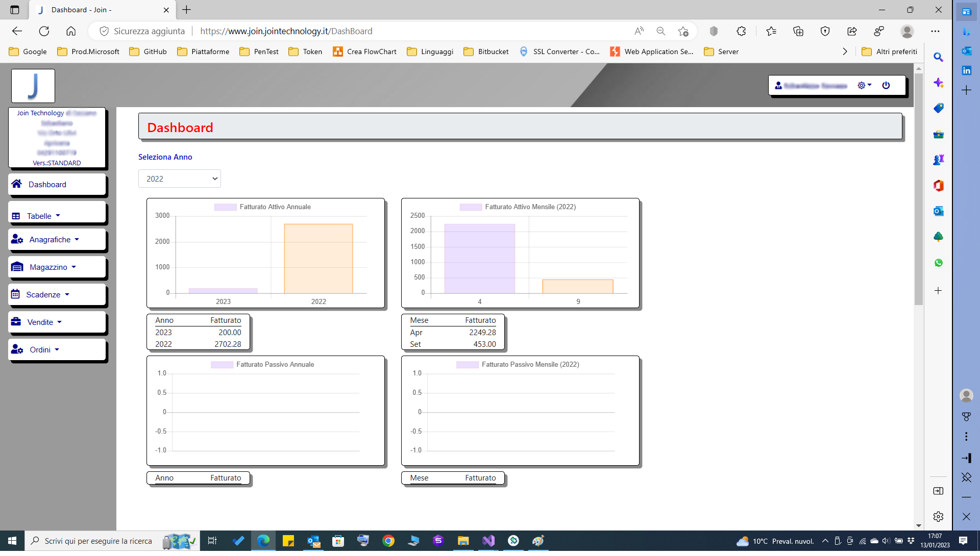Click the 2022 bar in annual chart

point(318,259)
